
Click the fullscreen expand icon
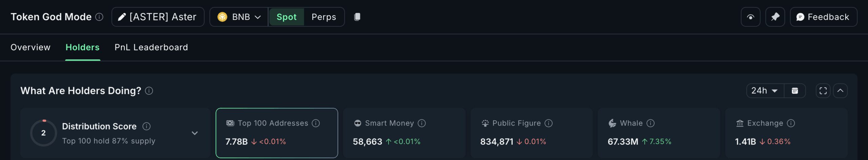(823, 91)
